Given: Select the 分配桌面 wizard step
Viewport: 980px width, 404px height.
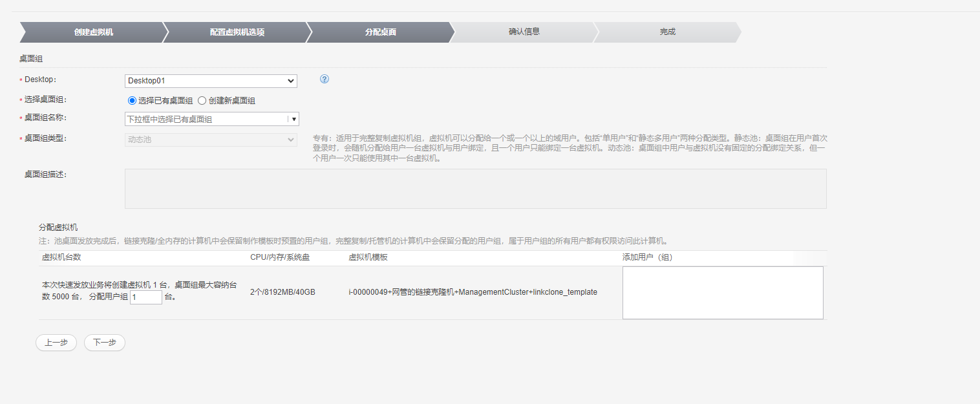Looking at the screenshot, I should (x=380, y=32).
